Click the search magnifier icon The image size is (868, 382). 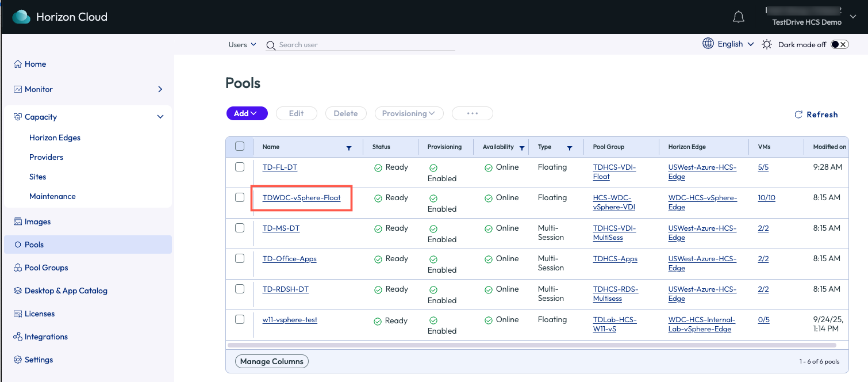pos(271,45)
